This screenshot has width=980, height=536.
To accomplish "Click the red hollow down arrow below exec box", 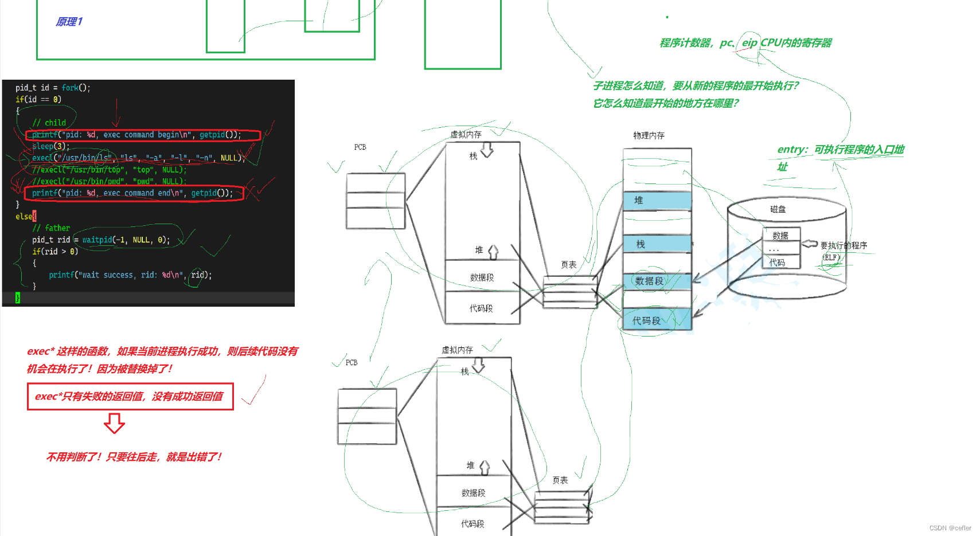I will 114,423.
